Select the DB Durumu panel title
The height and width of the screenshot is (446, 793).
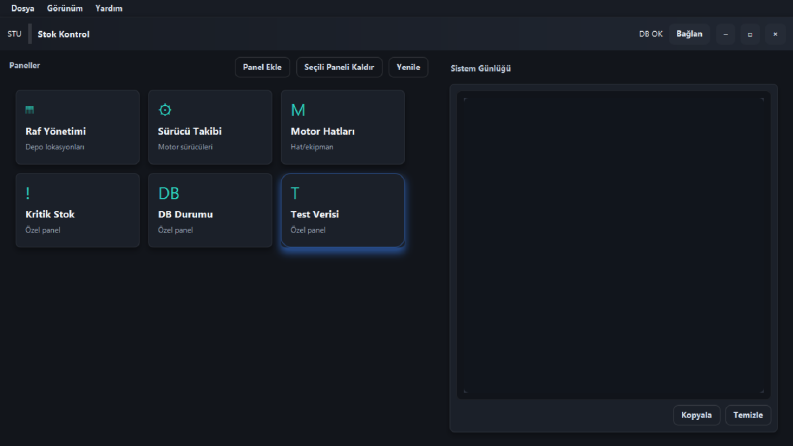(x=185, y=214)
